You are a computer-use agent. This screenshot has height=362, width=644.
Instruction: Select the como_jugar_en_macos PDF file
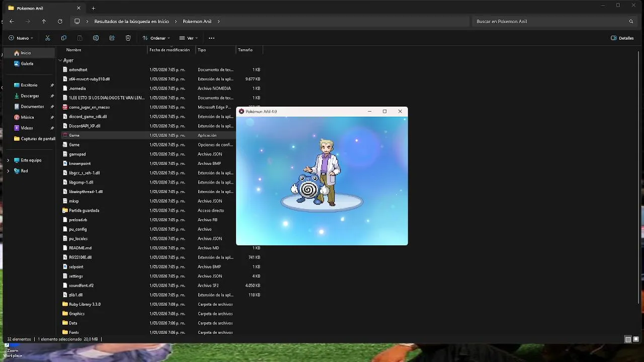tap(89, 107)
